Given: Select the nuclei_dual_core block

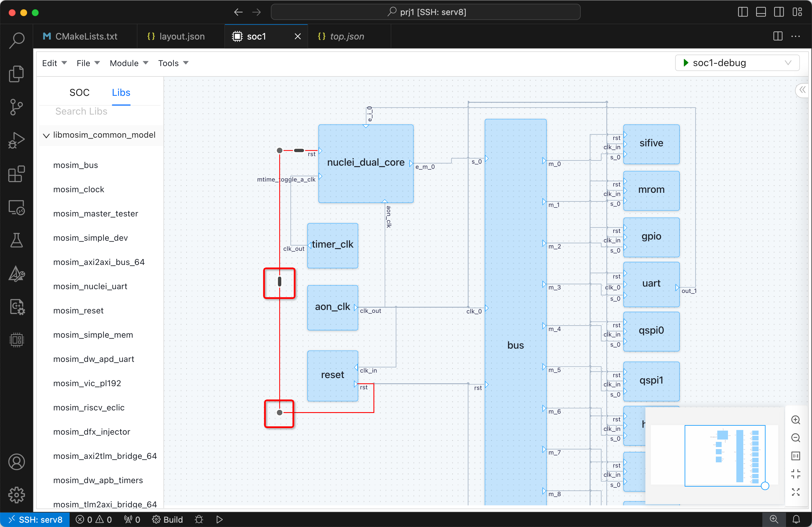Looking at the screenshot, I should pyautogui.click(x=366, y=163).
